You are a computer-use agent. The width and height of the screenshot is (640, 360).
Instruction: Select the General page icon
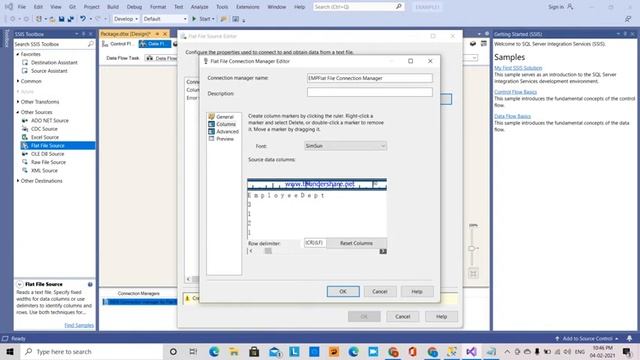[211, 117]
